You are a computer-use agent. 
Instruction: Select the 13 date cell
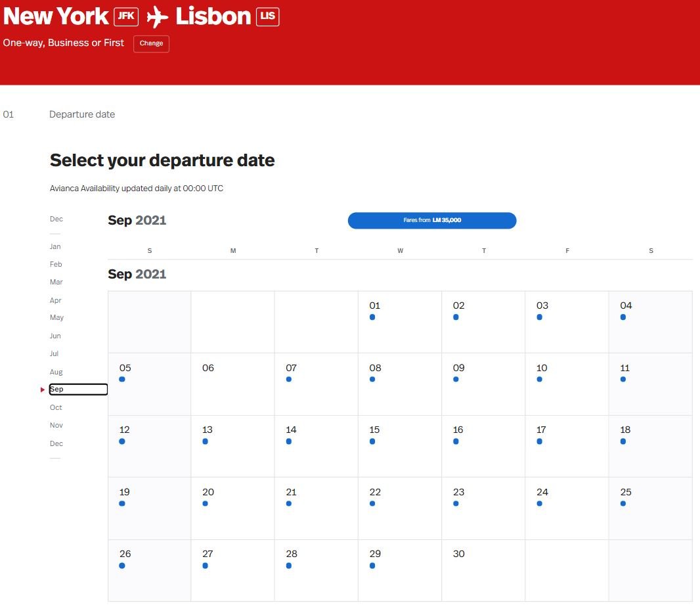coord(232,447)
